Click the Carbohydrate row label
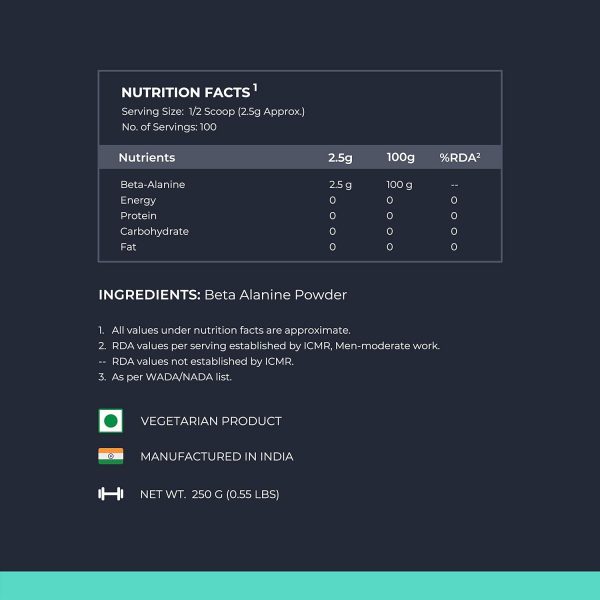600x600 pixels. click(x=154, y=231)
